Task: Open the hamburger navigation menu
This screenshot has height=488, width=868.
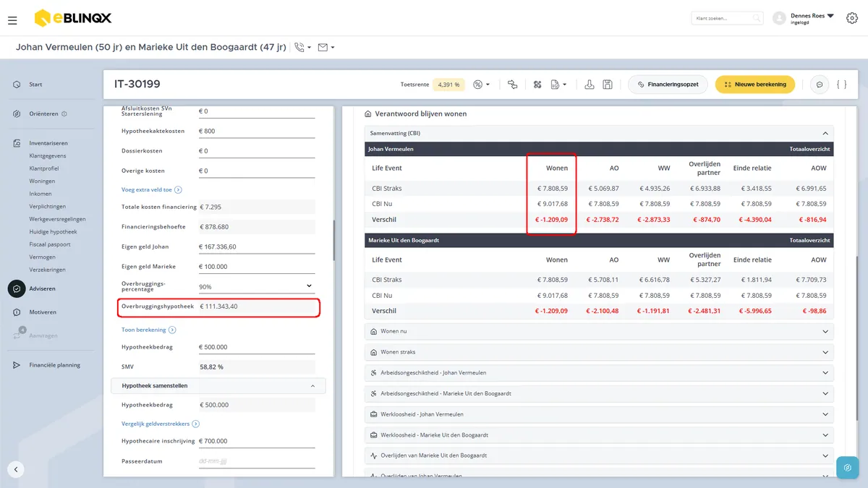Action: point(12,20)
